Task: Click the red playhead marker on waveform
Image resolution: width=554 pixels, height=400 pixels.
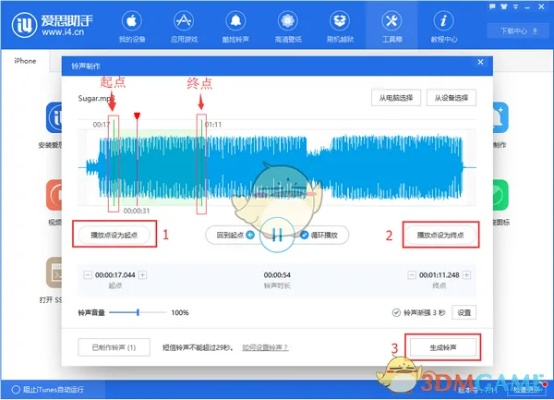Action: click(137, 116)
